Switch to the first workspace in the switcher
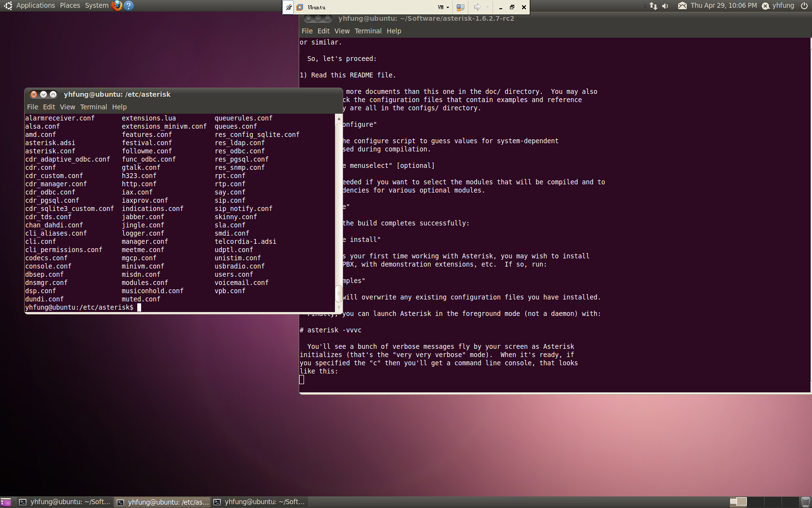This screenshot has width=812, height=508. click(738, 502)
